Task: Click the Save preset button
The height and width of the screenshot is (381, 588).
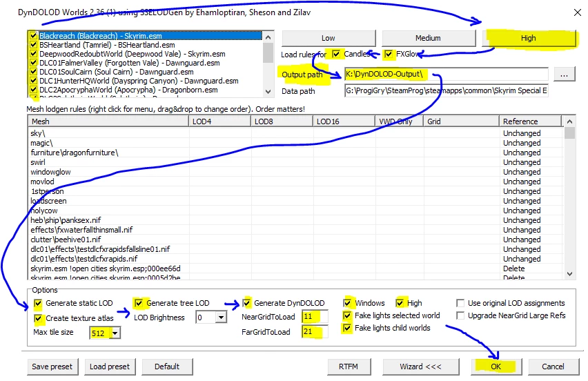Action: point(52,367)
